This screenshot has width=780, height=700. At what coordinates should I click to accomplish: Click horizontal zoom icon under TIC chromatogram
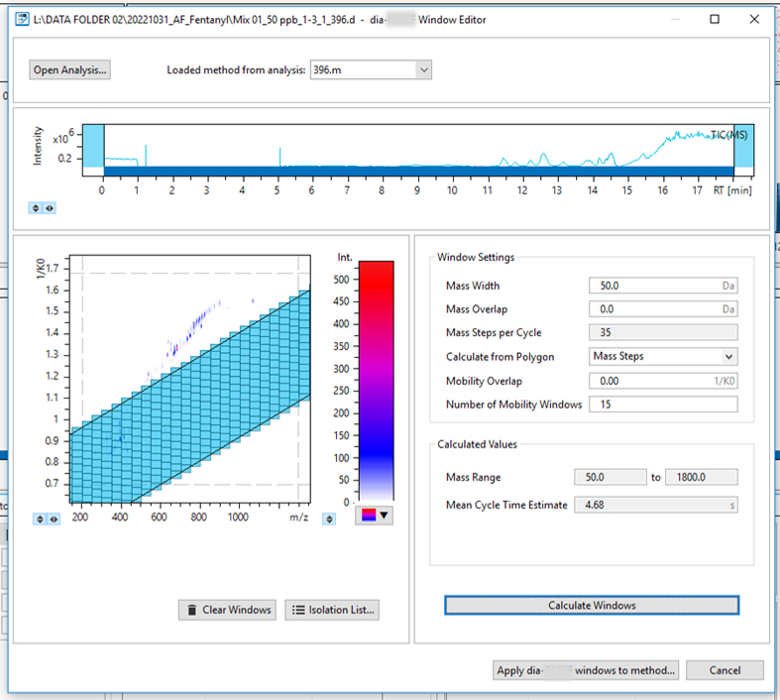pyautogui.click(x=50, y=208)
